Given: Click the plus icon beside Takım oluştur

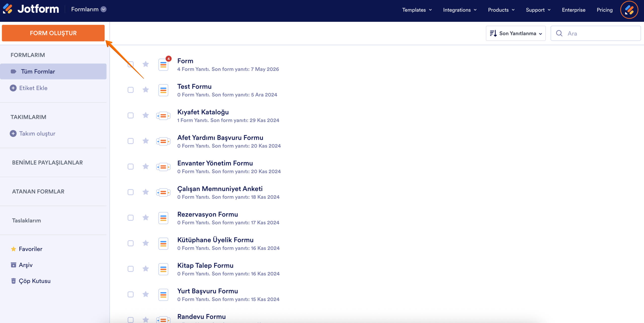Looking at the screenshot, I should [x=13, y=133].
